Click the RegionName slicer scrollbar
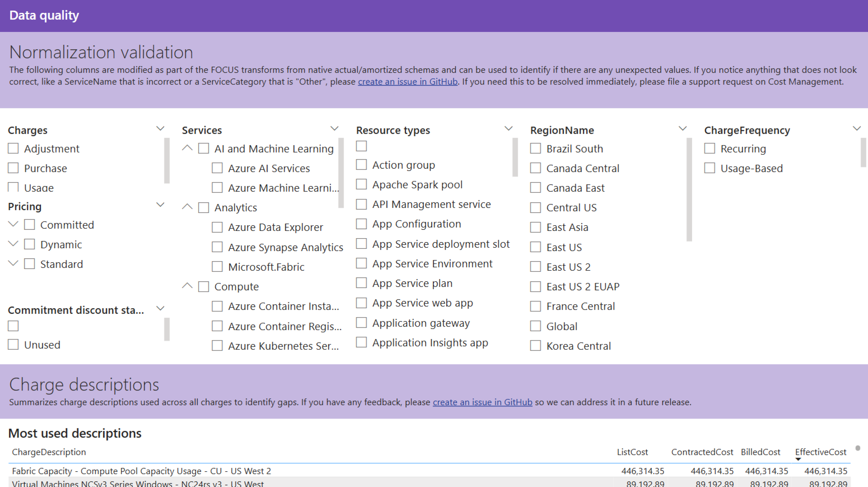The height and width of the screenshot is (487, 868). [689, 189]
